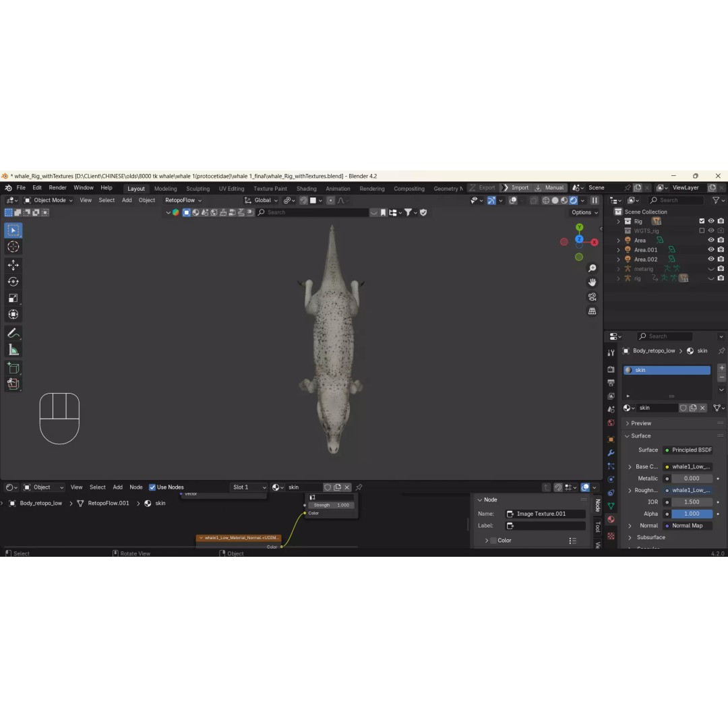728x728 pixels.
Task: Toggle the camera view icon
Action: 592,297
